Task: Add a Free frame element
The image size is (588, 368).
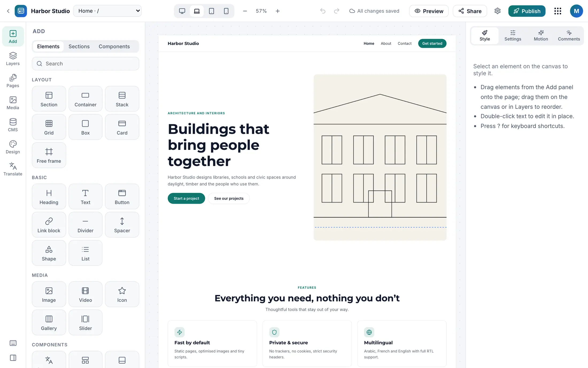Action: tap(49, 155)
